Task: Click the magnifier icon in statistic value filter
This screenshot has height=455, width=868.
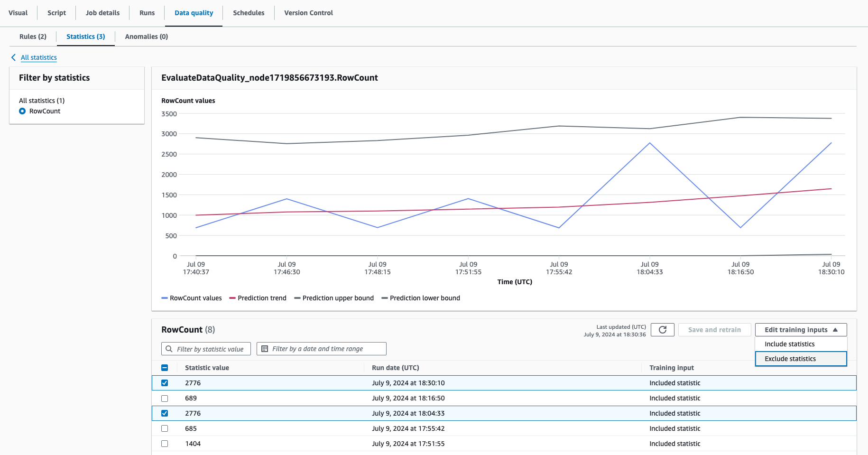Action: click(x=169, y=349)
